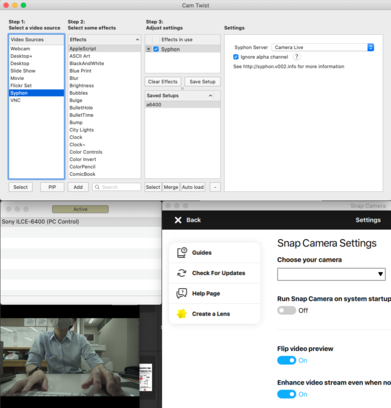
Task: Click the Merge button
Action: 171,187
